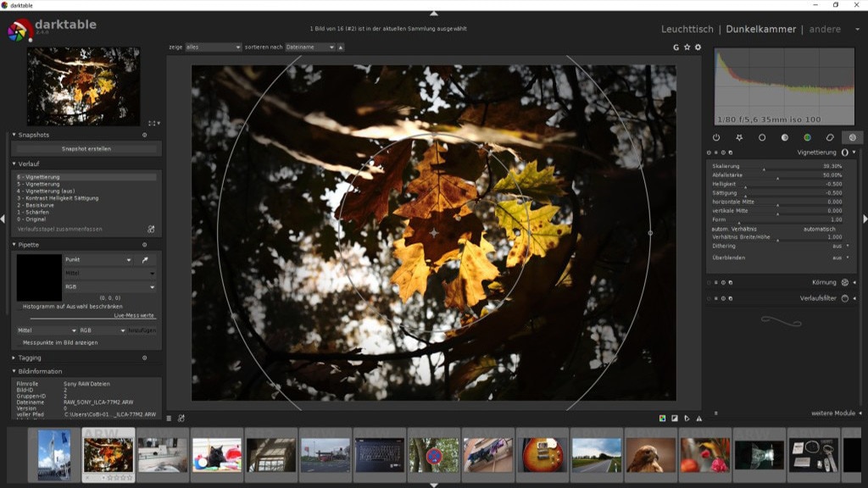The image size is (868, 488).
Task: Open Dithering aus dropdown
Action: (x=780, y=247)
